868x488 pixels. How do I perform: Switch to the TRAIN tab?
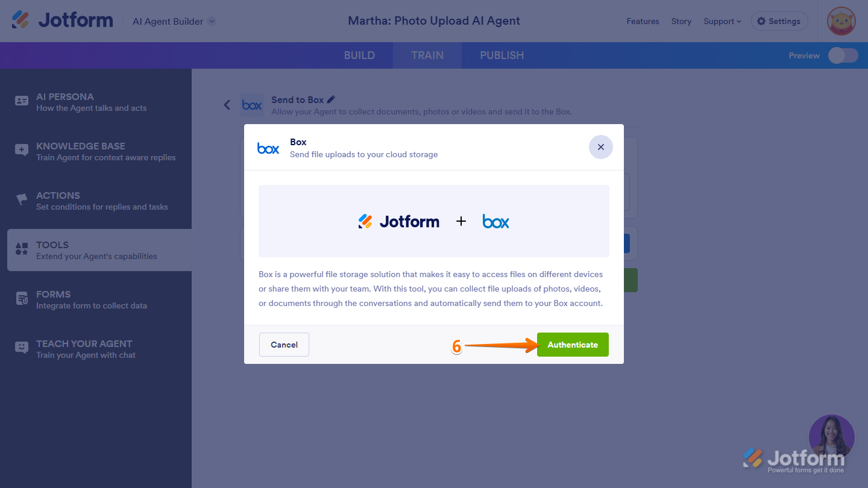tap(427, 55)
